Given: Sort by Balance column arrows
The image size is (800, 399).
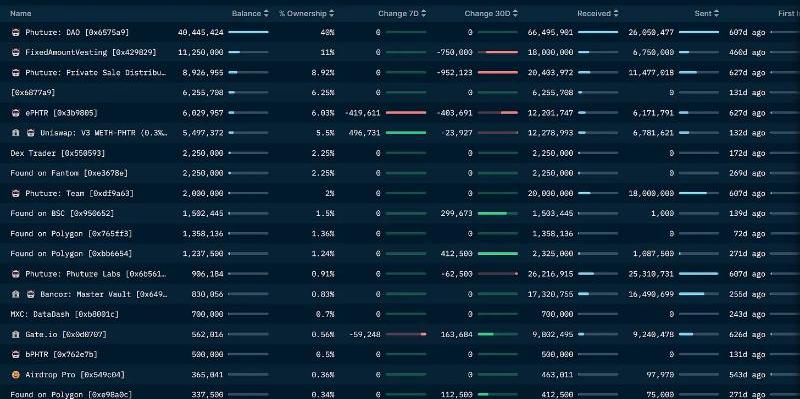Looking at the screenshot, I should click(266, 14).
